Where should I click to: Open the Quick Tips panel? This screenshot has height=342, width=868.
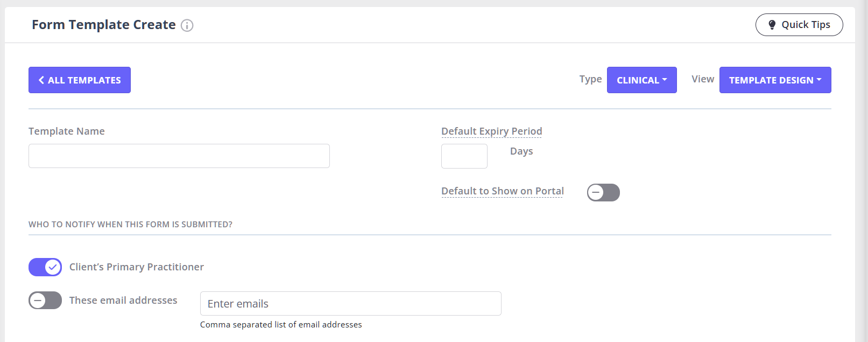(x=799, y=25)
